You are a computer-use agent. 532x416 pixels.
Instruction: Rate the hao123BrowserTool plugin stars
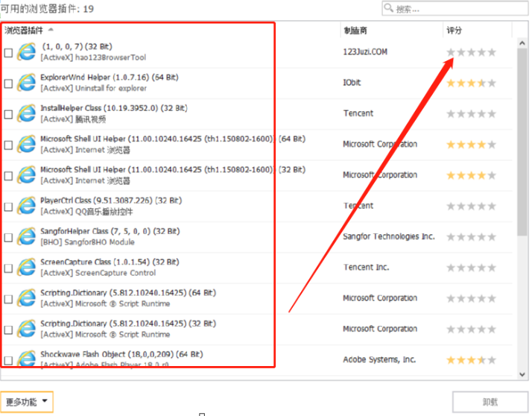pyautogui.click(x=471, y=52)
